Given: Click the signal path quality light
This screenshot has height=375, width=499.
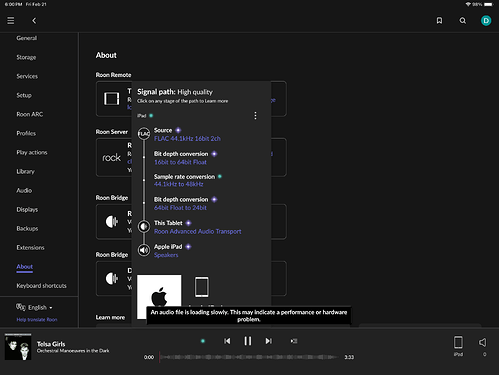Looking at the screenshot, I should point(203,341).
